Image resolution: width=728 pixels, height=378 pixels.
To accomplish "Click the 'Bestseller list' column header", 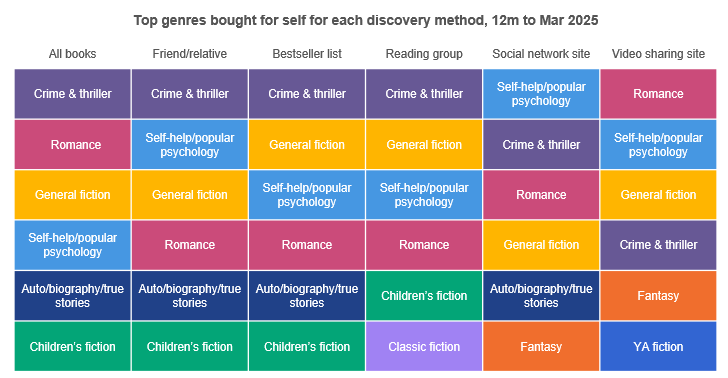I will tap(307, 54).
